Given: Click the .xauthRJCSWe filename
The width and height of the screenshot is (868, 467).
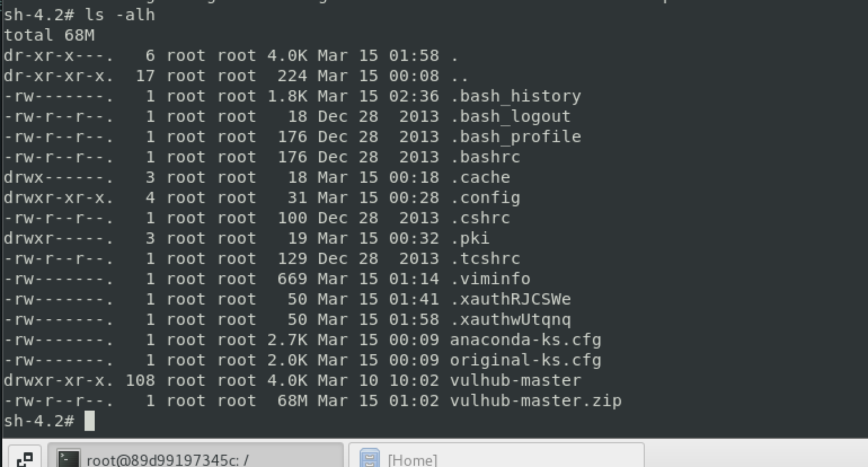Looking at the screenshot, I should (510, 299).
